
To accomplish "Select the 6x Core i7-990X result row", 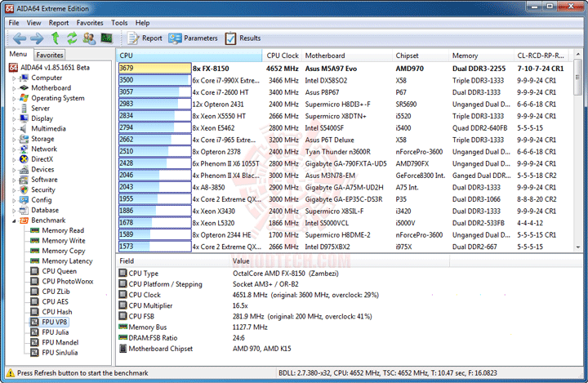I will click(x=345, y=80).
